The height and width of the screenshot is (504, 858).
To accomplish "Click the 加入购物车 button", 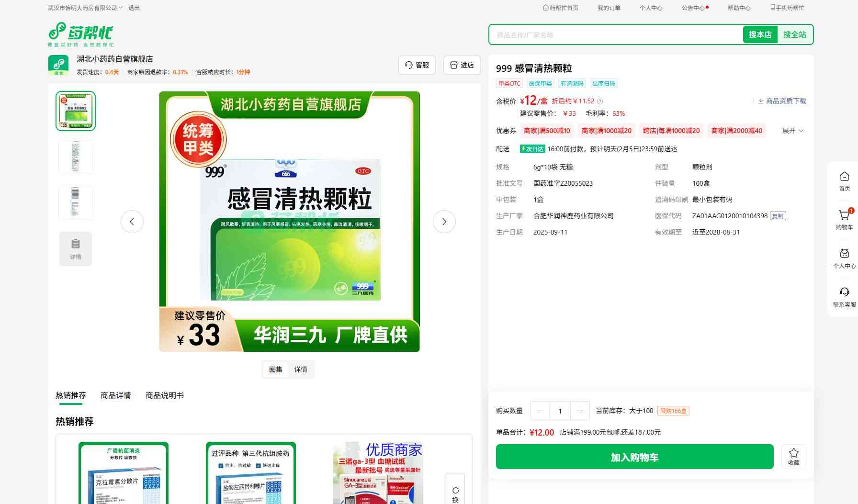I will point(634,457).
